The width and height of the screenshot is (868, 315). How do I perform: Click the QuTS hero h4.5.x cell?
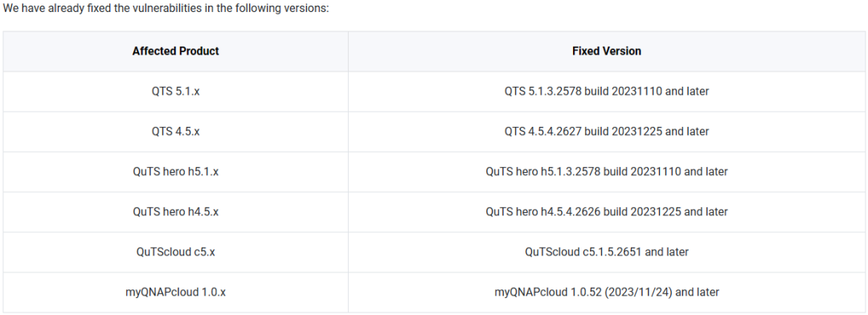point(175,212)
